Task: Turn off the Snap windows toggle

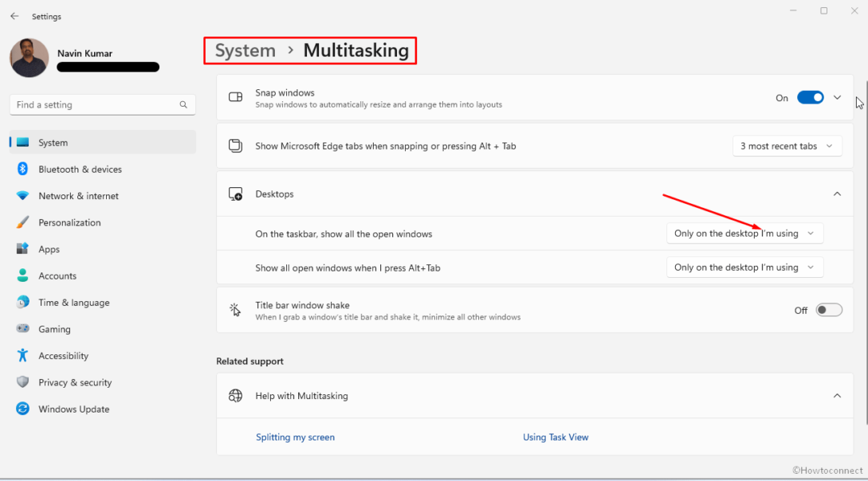Action: [811, 97]
